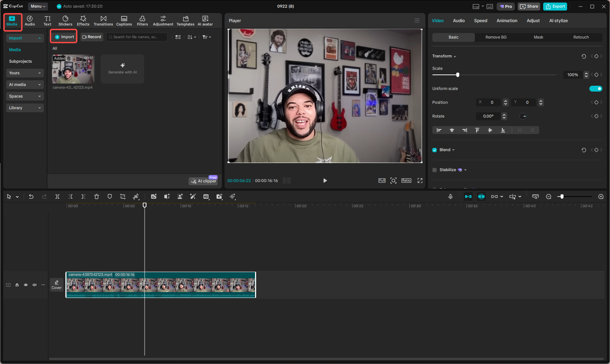610x364 pixels.
Task: Open the Stickers panel
Action: (x=65, y=21)
